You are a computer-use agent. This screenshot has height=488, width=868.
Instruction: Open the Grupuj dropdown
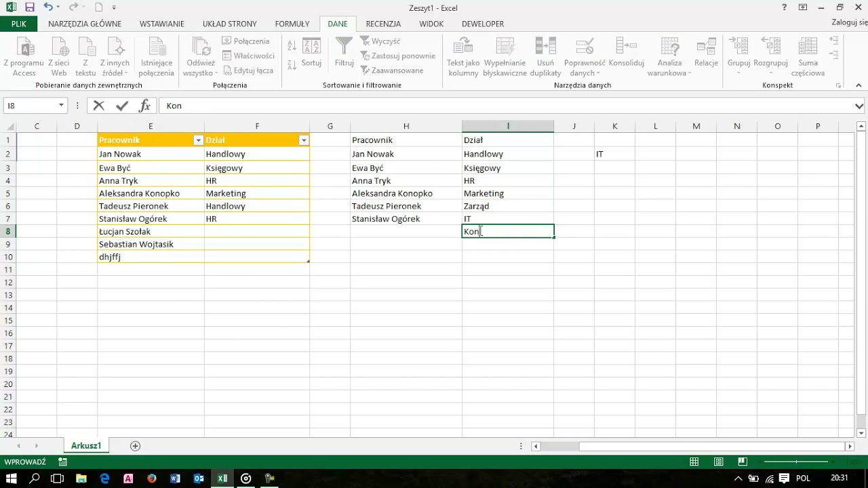tap(738, 56)
